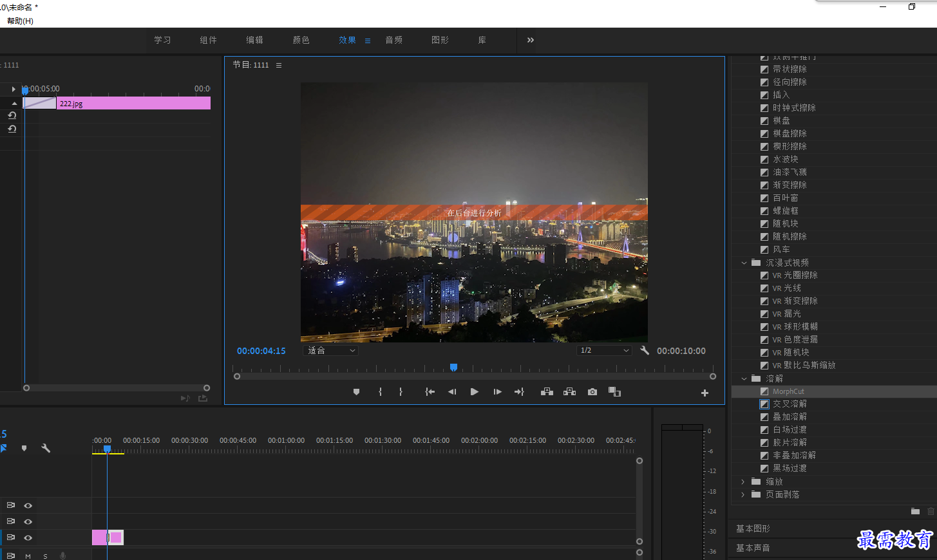Switch to the 组件 workspace
937x560 pixels.
tap(208, 40)
